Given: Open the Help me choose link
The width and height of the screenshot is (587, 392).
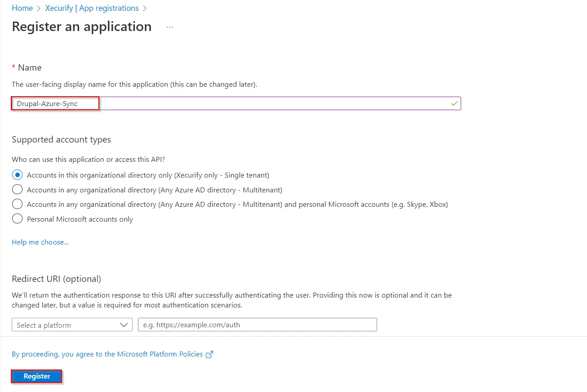Looking at the screenshot, I should [x=40, y=242].
